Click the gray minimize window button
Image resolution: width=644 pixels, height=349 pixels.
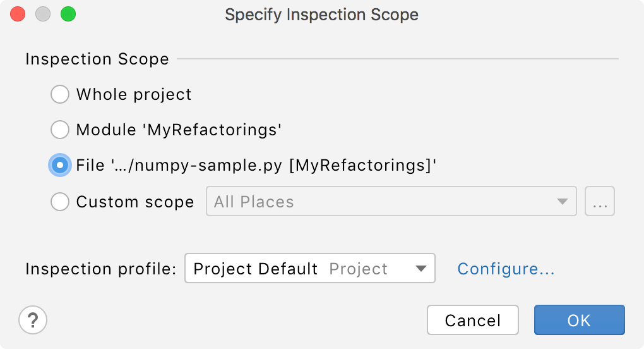tap(43, 15)
